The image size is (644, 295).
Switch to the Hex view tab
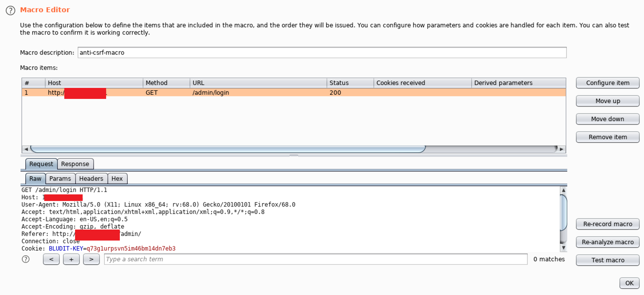click(x=117, y=178)
